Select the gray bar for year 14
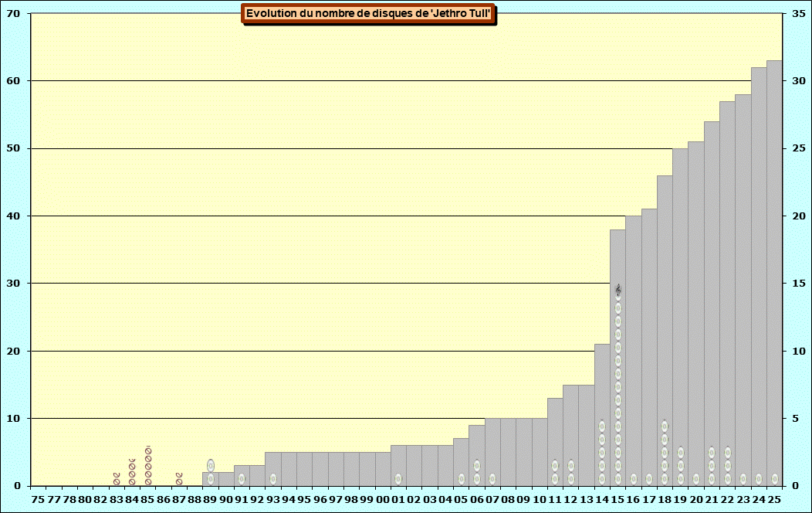The image size is (812, 513). pos(602,415)
